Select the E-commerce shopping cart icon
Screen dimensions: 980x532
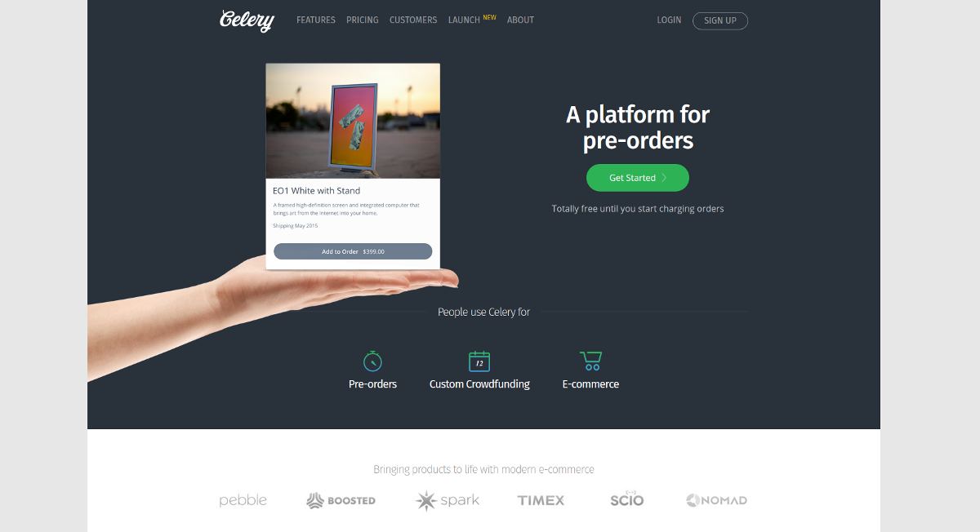click(590, 361)
